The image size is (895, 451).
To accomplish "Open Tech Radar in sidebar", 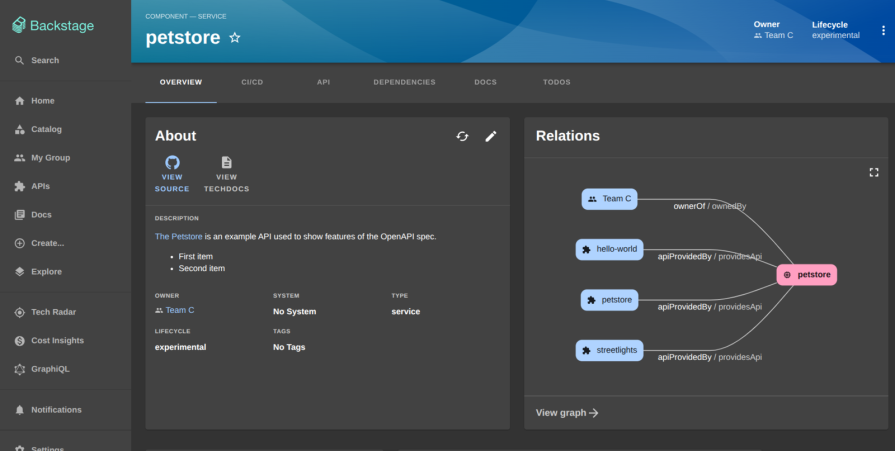I will (65, 312).
